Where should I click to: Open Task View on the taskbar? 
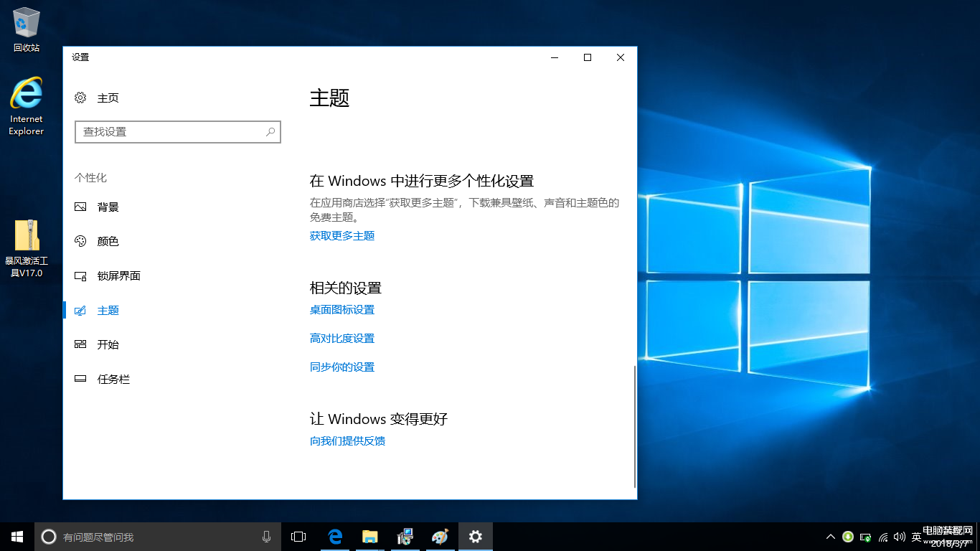(x=298, y=537)
